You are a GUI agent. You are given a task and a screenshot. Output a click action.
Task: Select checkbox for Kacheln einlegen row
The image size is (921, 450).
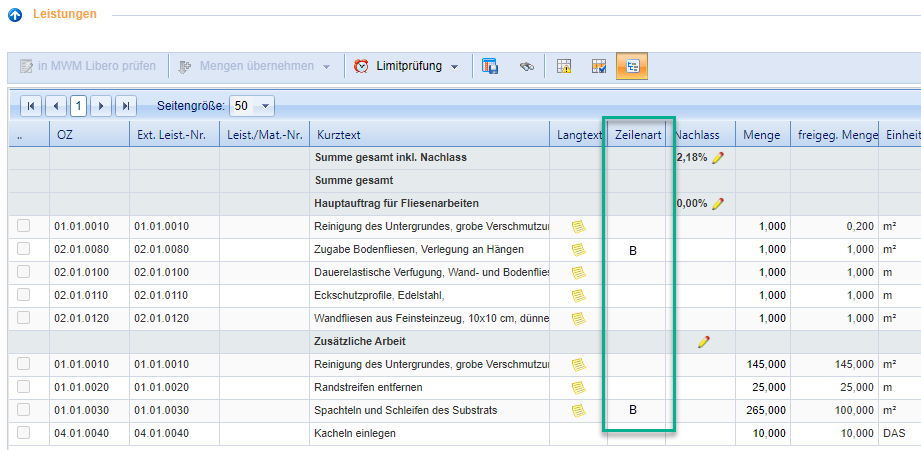(x=23, y=433)
